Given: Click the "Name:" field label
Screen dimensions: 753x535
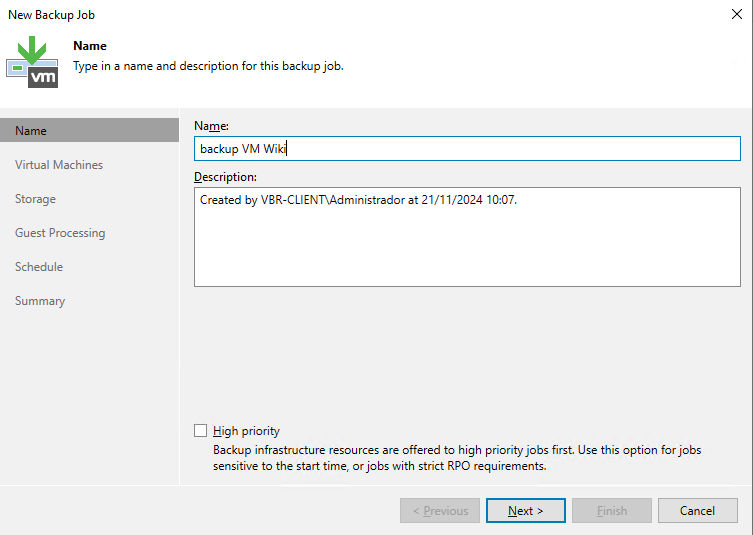Looking at the screenshot, I should point(211,125).
